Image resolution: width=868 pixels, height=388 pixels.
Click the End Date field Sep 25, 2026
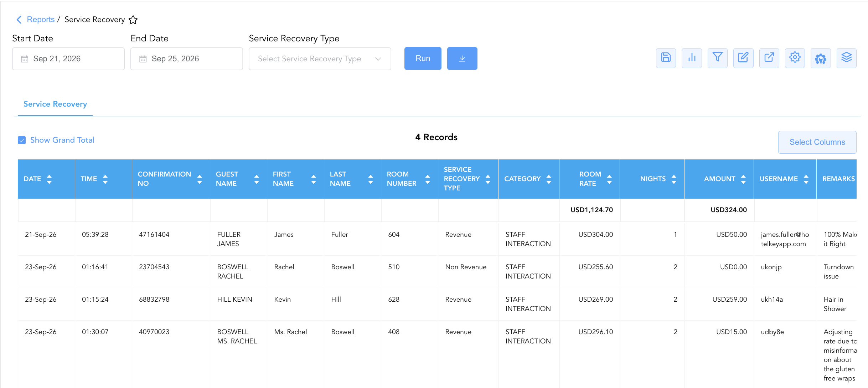(187, 59)
